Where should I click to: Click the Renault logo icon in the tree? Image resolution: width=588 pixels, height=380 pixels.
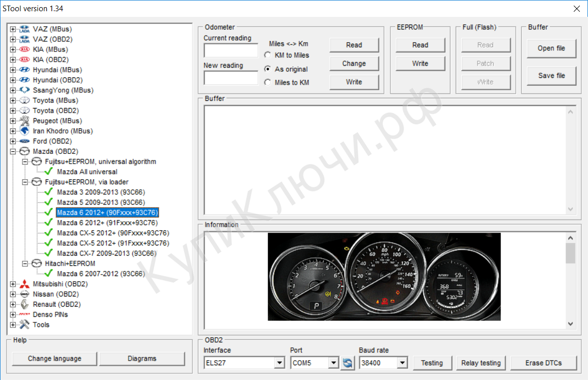[24, 304]
